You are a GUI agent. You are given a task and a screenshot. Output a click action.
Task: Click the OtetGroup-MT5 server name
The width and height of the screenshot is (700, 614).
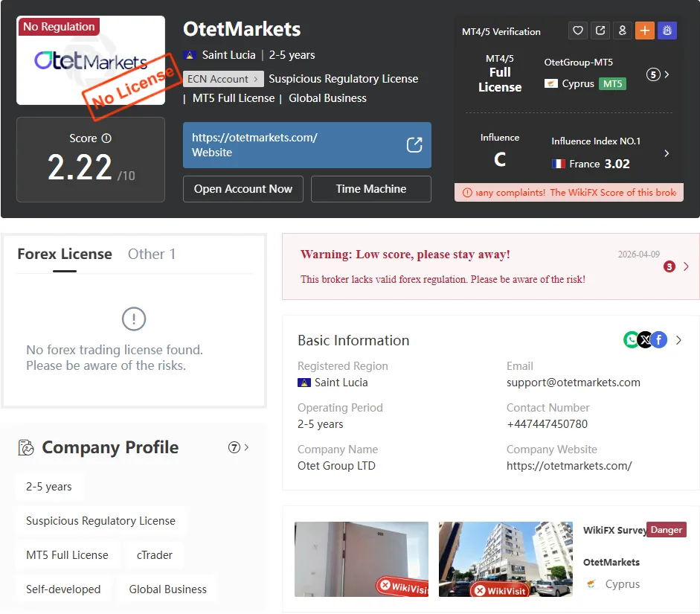click(x=578, y=62)
